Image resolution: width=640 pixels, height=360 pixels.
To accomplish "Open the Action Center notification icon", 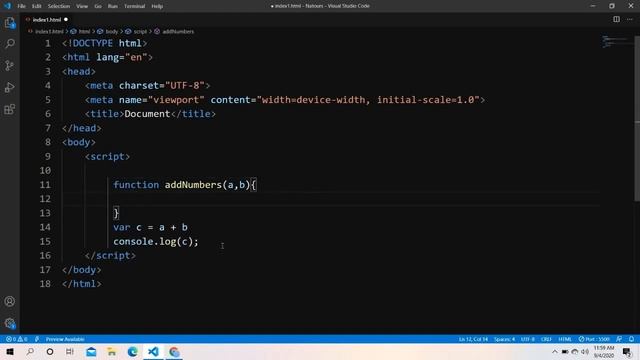I will [627, 352].
